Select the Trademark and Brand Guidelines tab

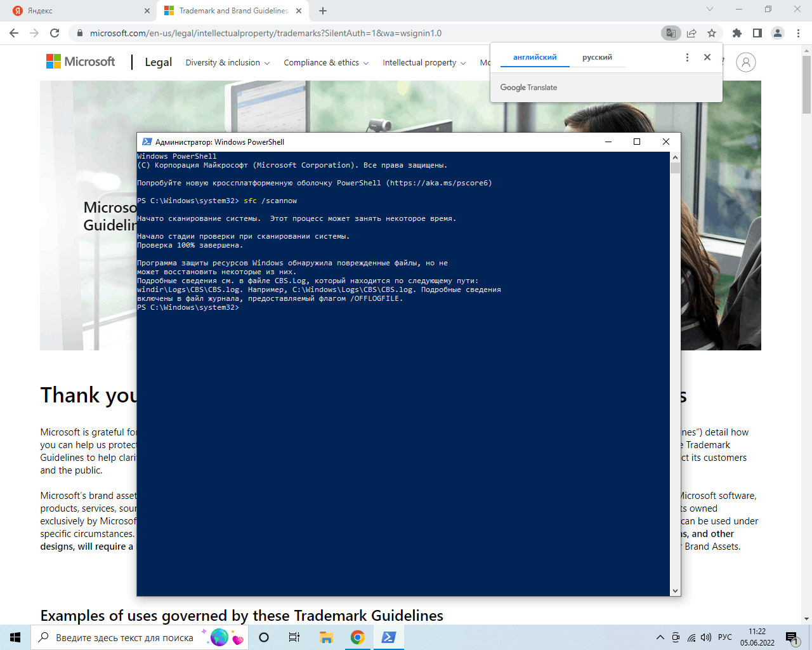pyautogui.click(x=233, y=11)
